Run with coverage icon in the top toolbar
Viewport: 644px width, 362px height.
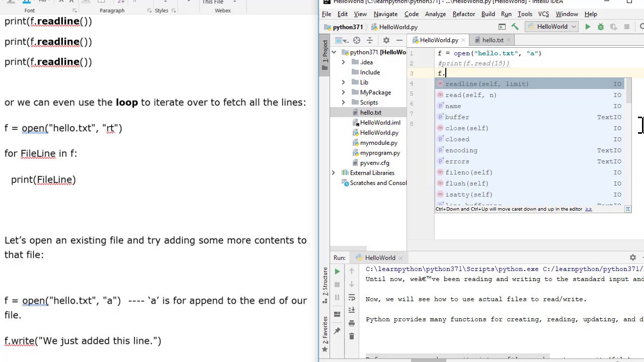(614, 27)
